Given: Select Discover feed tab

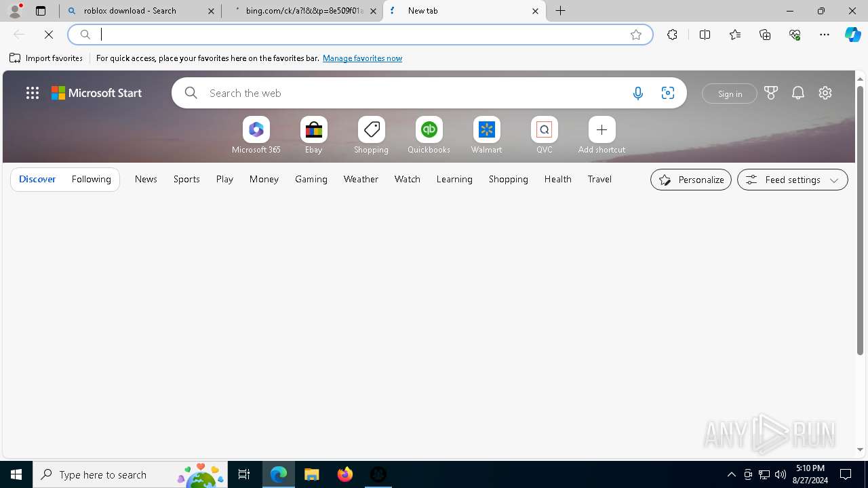Looking at the screenshot, I should click(x=37, y=179).
